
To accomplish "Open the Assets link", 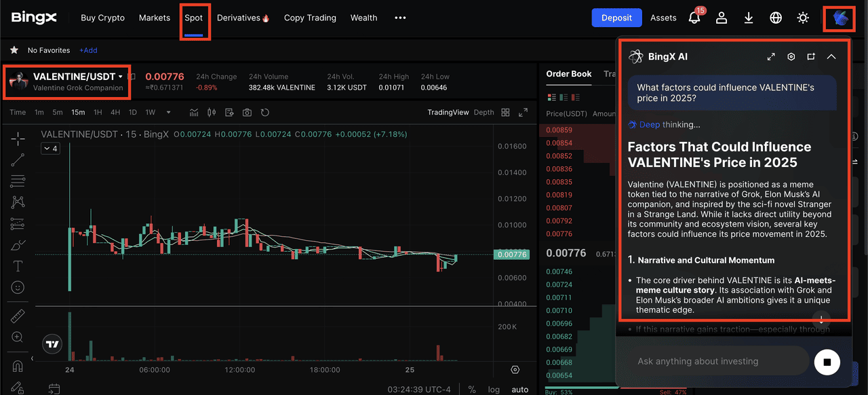I will coord(663,18).
